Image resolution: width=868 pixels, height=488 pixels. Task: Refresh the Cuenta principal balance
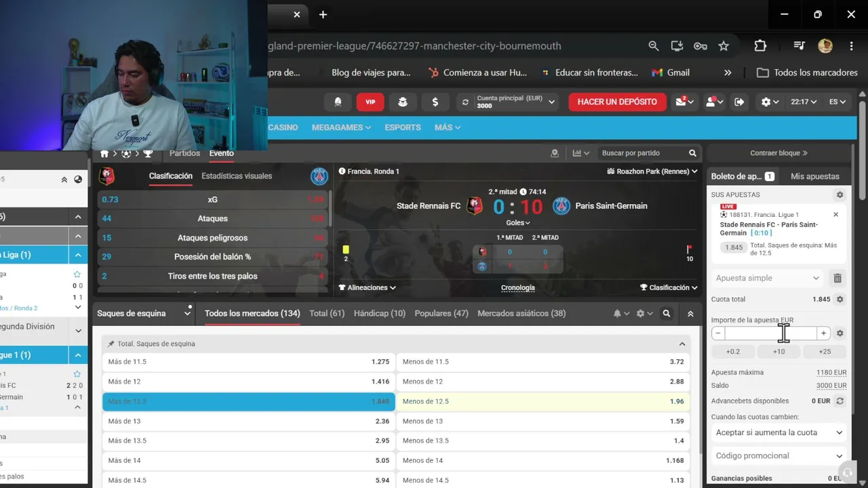point(465,102)
